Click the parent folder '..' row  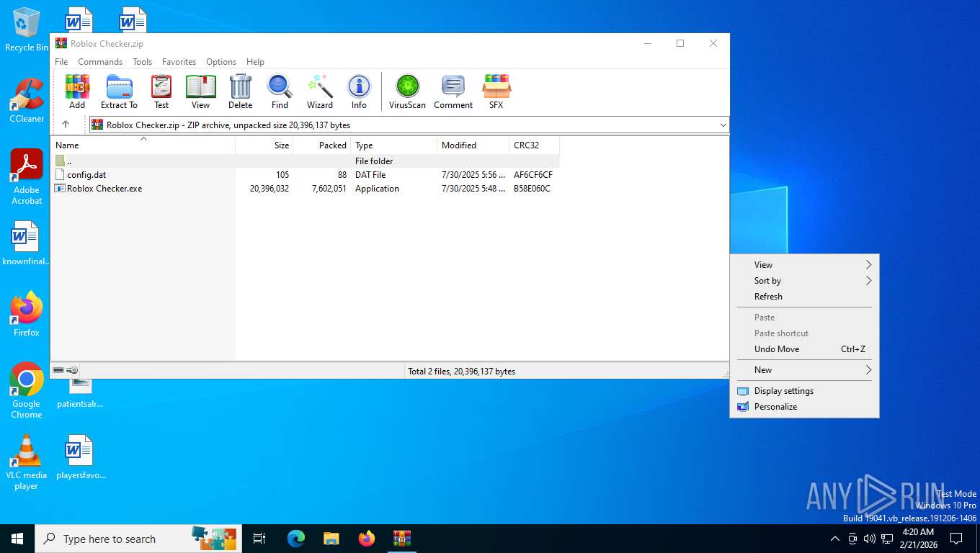click(x=306, y=161)
